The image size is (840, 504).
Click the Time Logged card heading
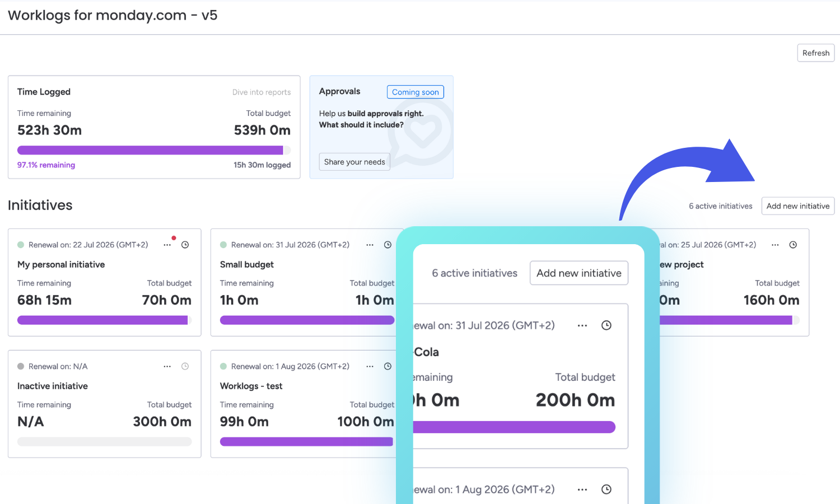coord(44,92)
